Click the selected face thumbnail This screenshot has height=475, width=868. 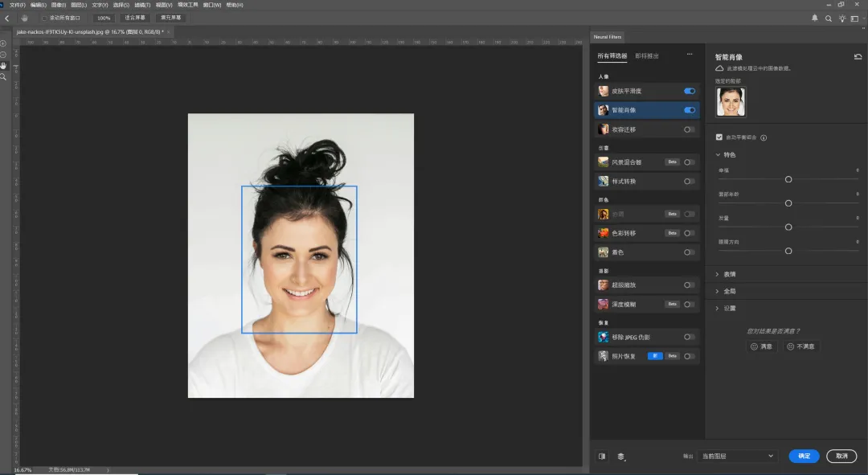pos(731,102)
